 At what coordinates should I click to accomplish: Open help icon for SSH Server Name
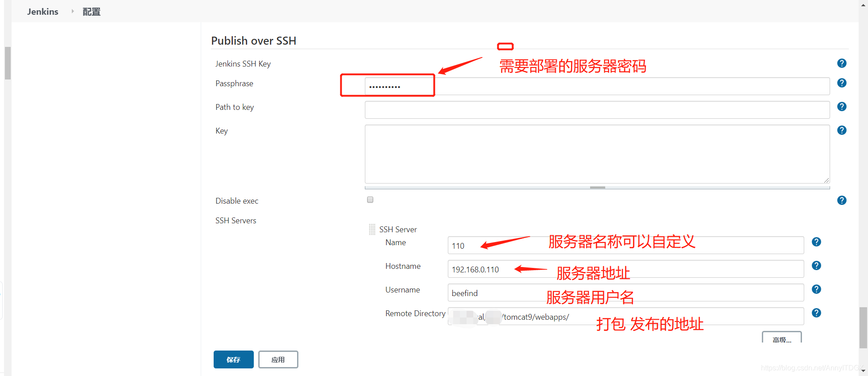click(x=816, y=242)
